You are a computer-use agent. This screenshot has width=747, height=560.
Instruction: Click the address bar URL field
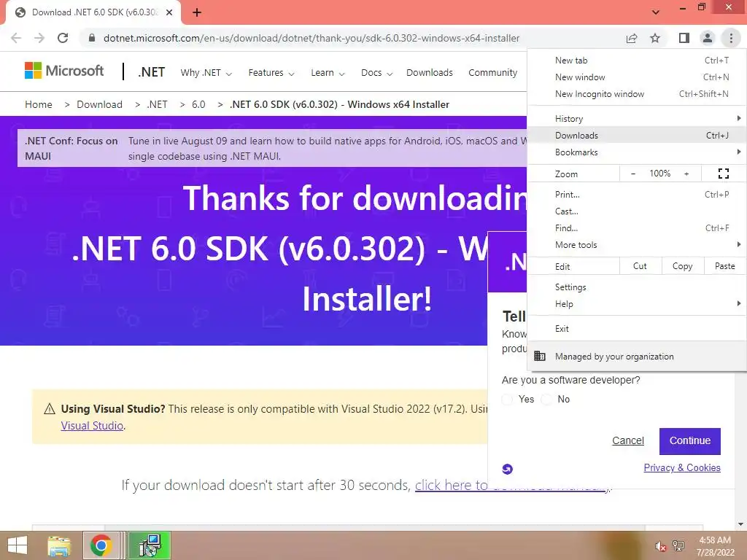coord(311,38)
